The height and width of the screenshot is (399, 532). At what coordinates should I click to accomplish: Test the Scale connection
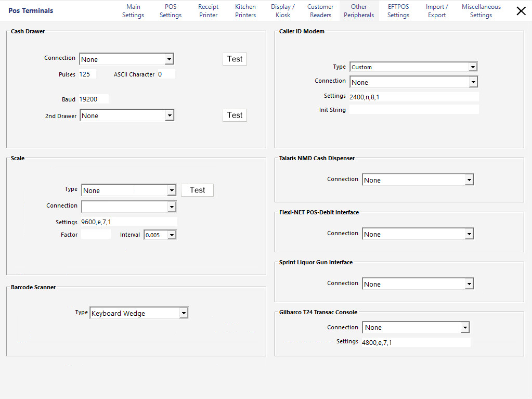[x=197, y=190]
